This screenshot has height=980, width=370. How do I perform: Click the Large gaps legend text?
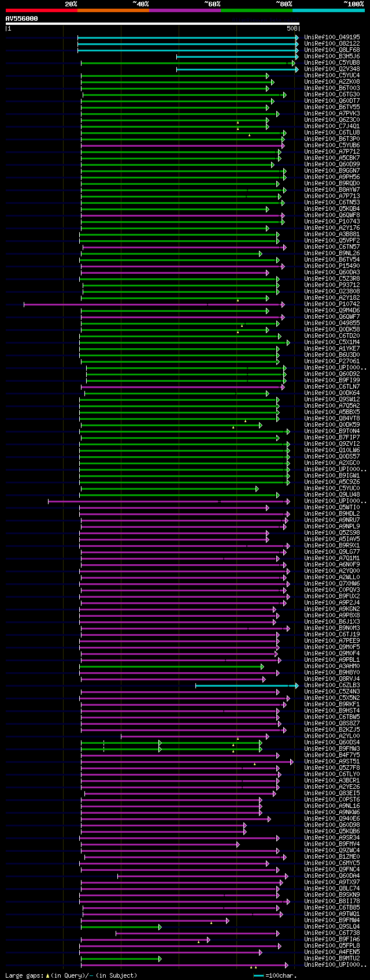point(71,975)
